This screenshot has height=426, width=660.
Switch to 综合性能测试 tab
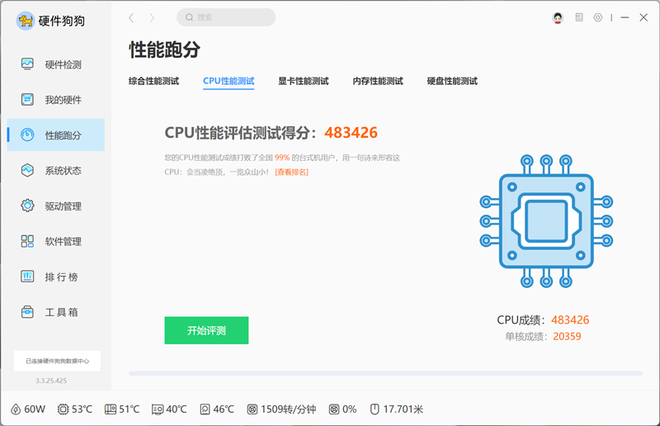154,81
